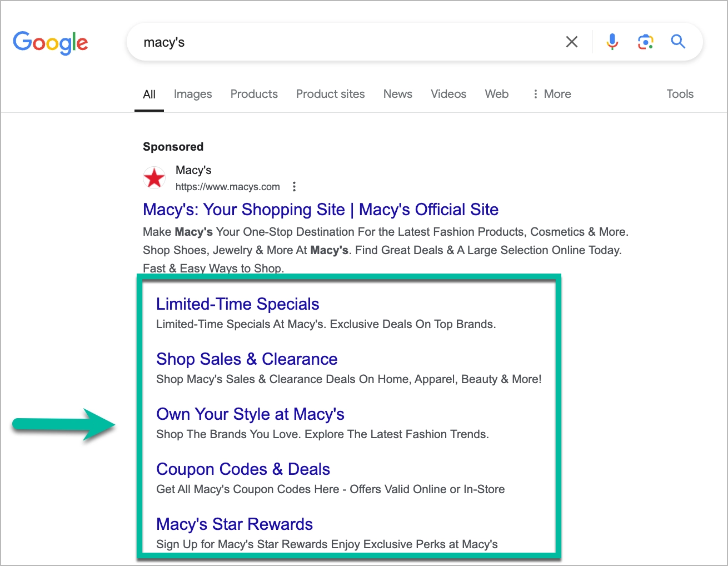Clear the search box using the X icon

coord(571,42)
